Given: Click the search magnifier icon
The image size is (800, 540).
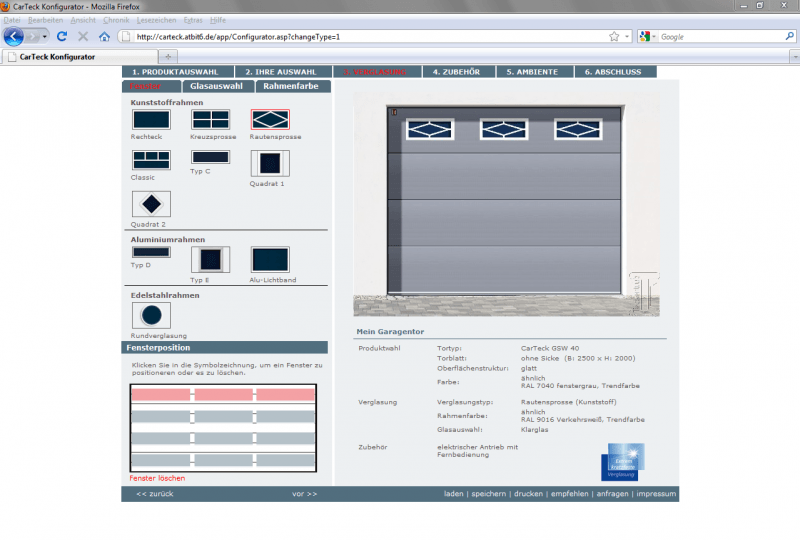Looking at the screenshot, I should coord(789,36).
